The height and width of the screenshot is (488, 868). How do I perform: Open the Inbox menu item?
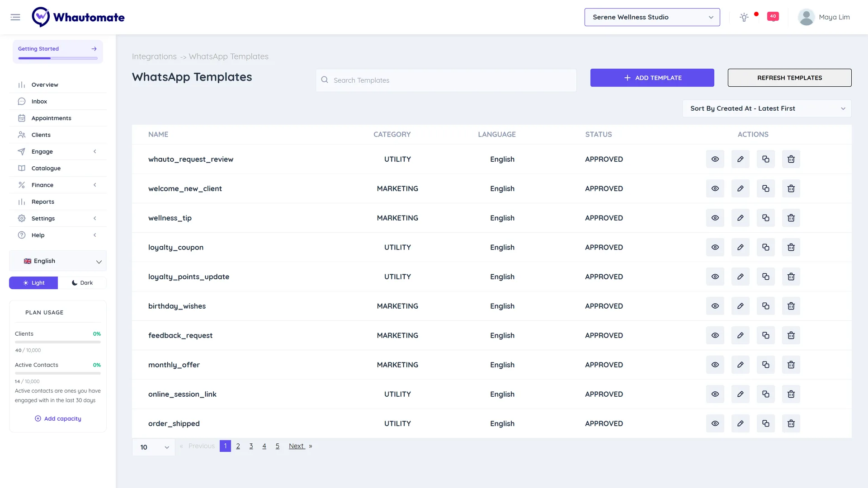[58, 101]
